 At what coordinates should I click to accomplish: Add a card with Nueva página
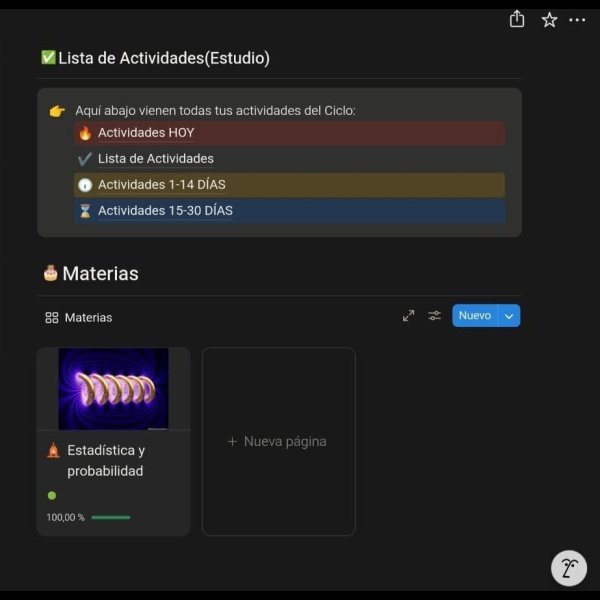click(x=278, y=441)
